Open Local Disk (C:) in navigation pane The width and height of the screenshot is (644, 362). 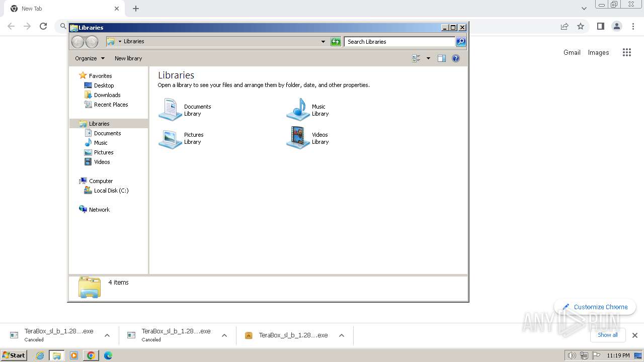(111, 191)
